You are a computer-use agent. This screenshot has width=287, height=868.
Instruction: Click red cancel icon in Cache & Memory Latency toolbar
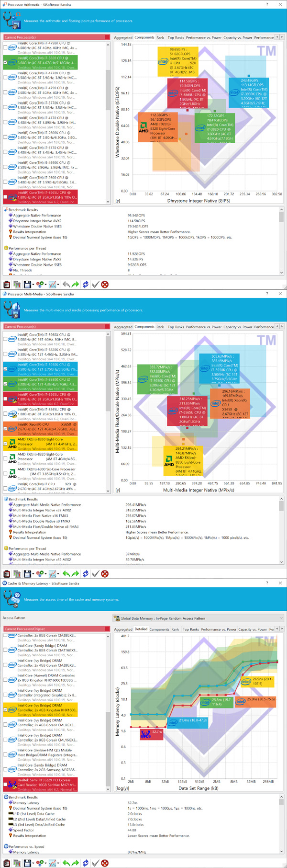pos(105,863)
